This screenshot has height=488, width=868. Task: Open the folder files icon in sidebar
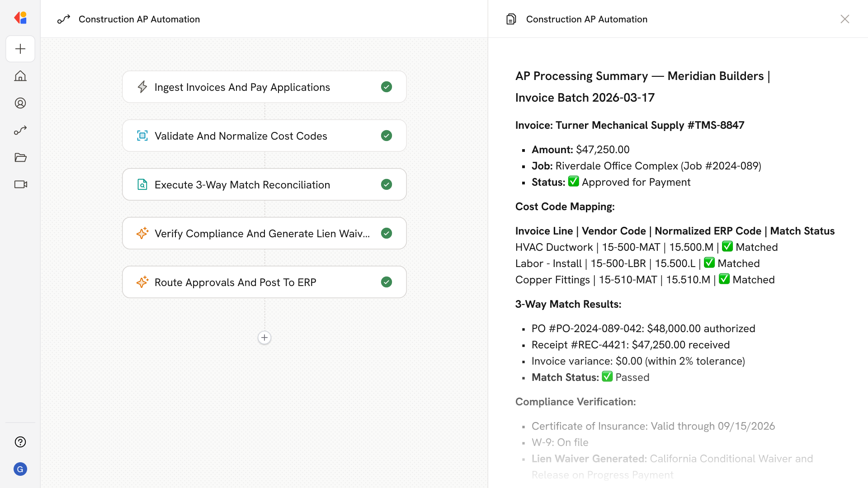(x=20, y=157)
